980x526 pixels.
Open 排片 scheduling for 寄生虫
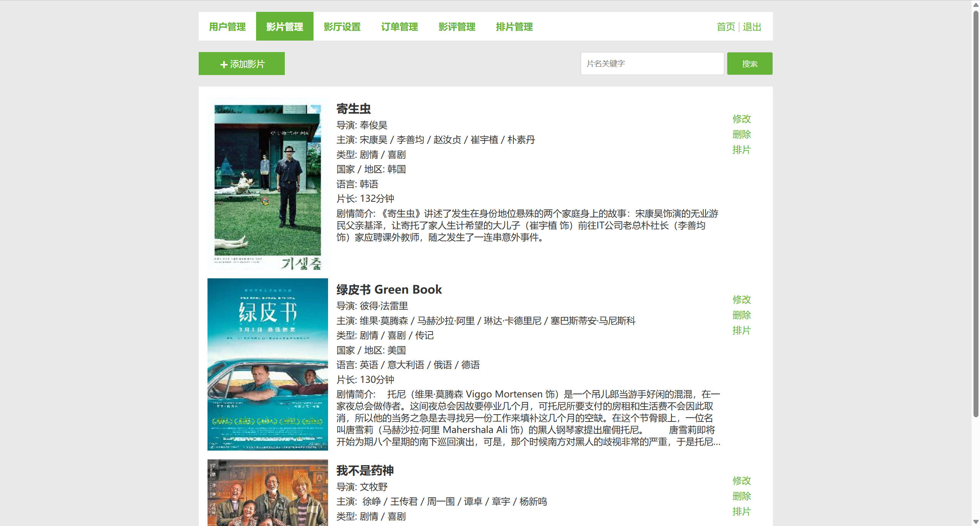742,150
